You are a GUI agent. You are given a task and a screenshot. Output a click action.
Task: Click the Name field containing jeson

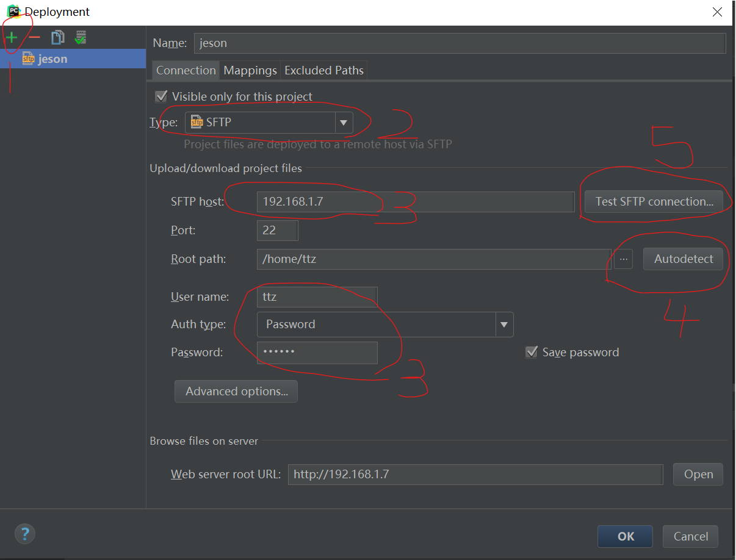460,43
